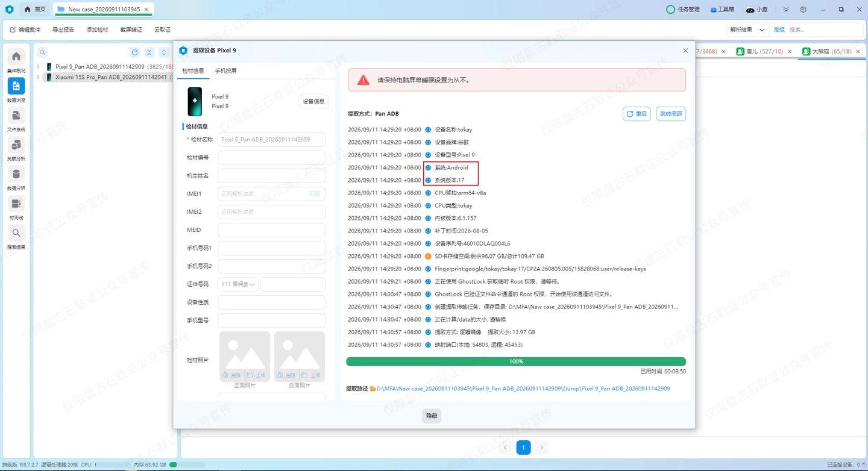Select the 数据浏览 sidebar icon

[16, 86]
